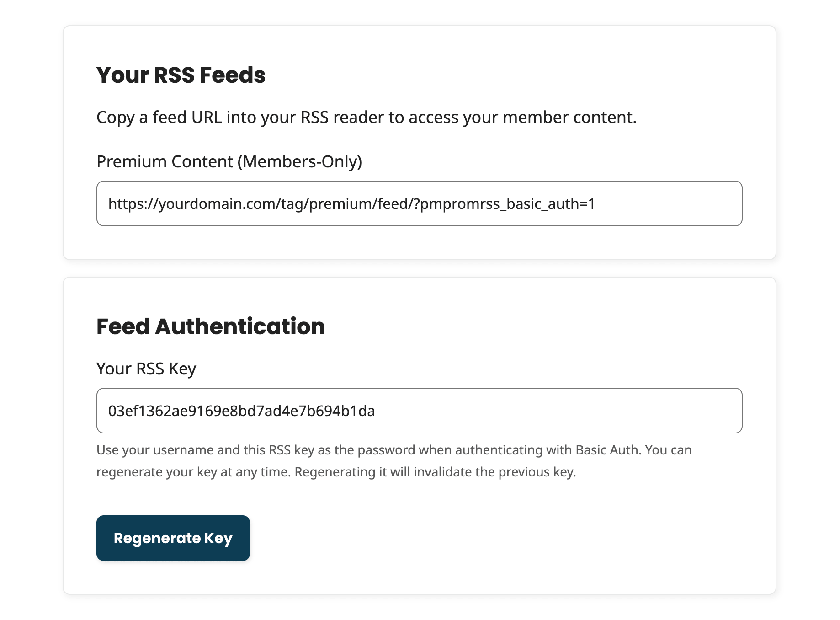Click the Basic Auth instruction text
Image resolution: width=840 pixels, height=620 pixels.
pos(393,450)
